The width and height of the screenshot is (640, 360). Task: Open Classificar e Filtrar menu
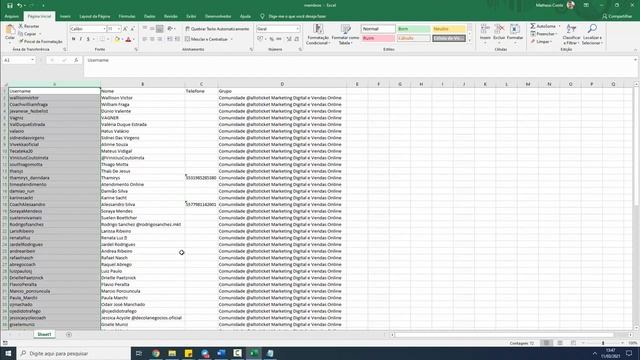coord(571,34)
